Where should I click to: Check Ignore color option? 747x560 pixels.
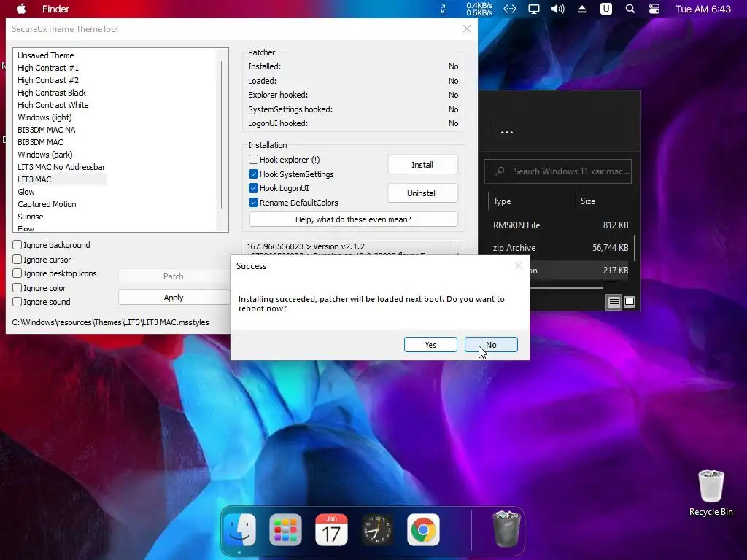click(18, 288)
